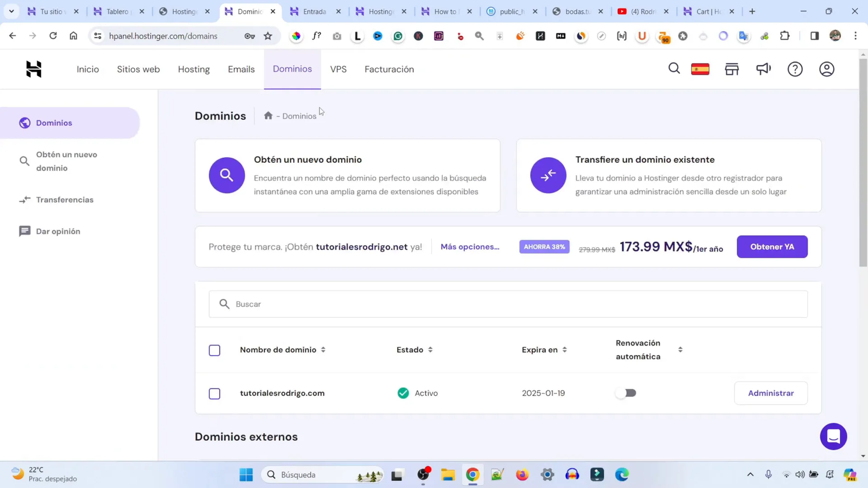
Task: Click purple search circle for new domain
Action: click(227, 175)
